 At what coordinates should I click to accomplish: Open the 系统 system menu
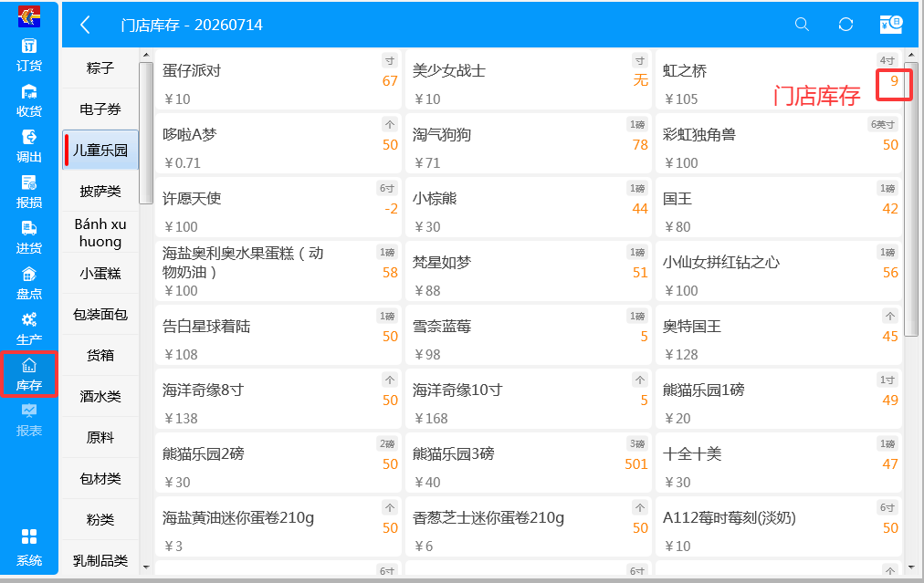(x=29, y=547)
